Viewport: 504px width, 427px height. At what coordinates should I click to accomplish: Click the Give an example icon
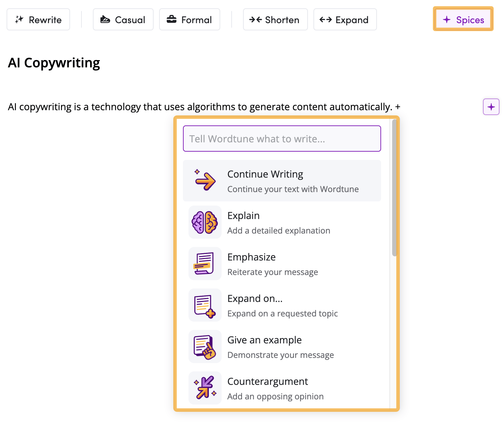(x=205, y=347)
